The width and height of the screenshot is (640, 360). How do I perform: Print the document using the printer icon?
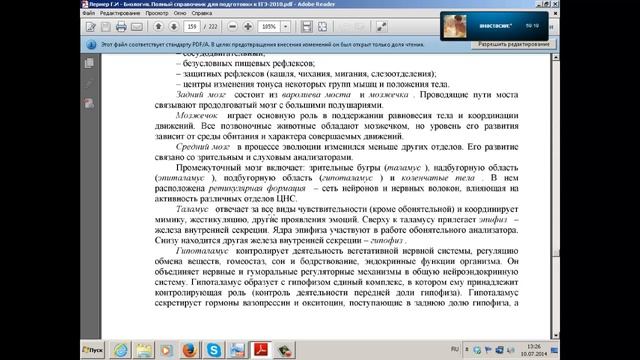point(121,27)
